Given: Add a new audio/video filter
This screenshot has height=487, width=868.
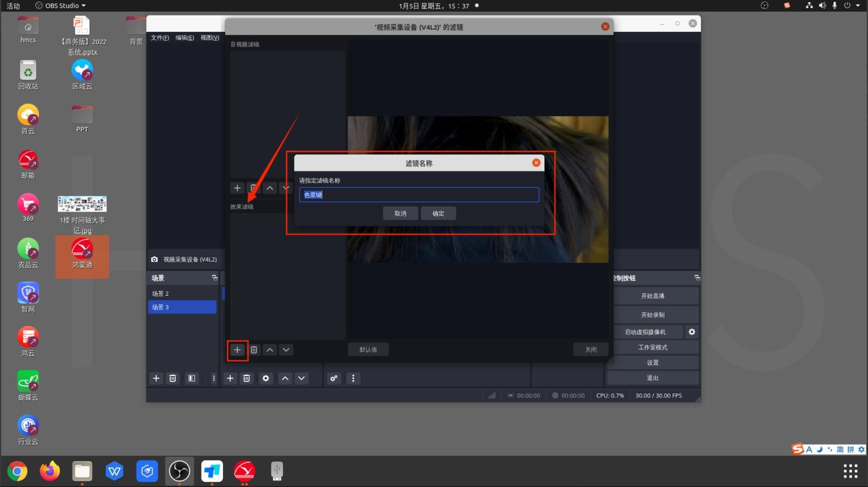Looking at the screenshot, I should tap(237, 188).
